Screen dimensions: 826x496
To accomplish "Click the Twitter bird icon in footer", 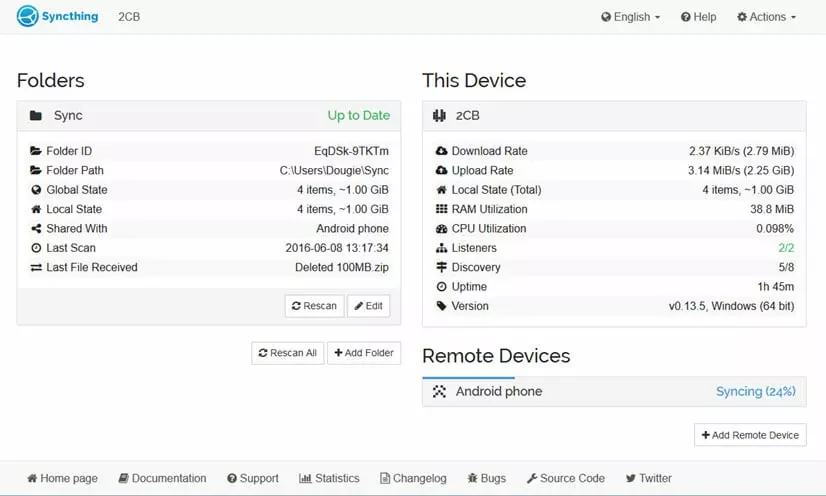I will click(x=631, y=478).
